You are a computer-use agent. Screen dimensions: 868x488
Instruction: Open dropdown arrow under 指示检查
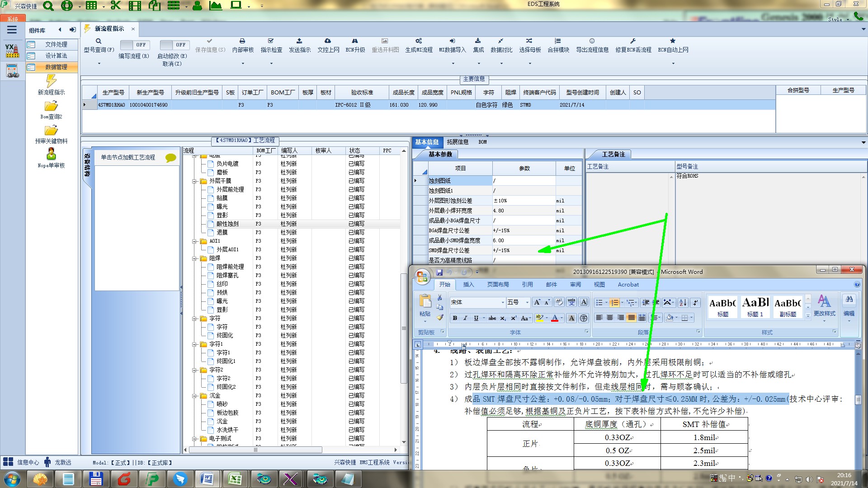point(271,64)
